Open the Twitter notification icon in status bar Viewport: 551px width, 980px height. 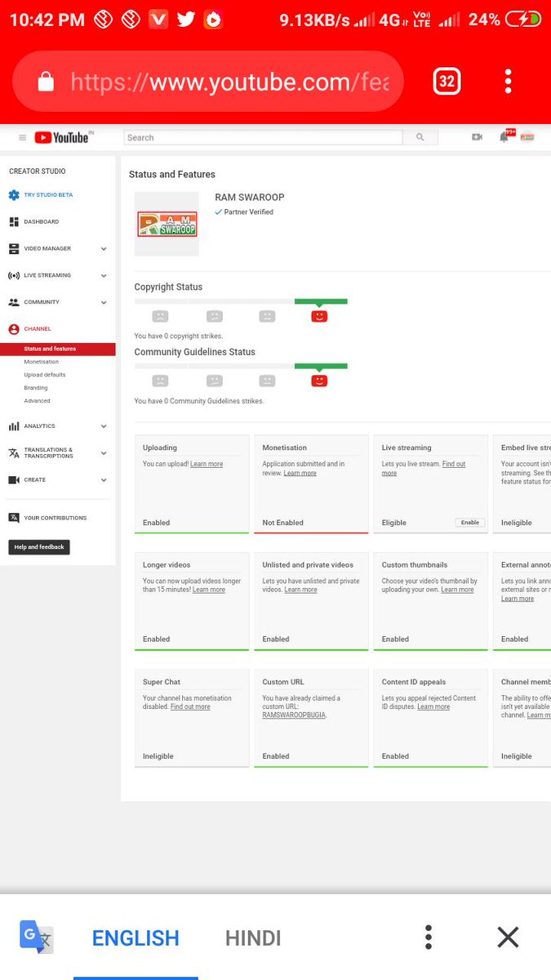186,20
